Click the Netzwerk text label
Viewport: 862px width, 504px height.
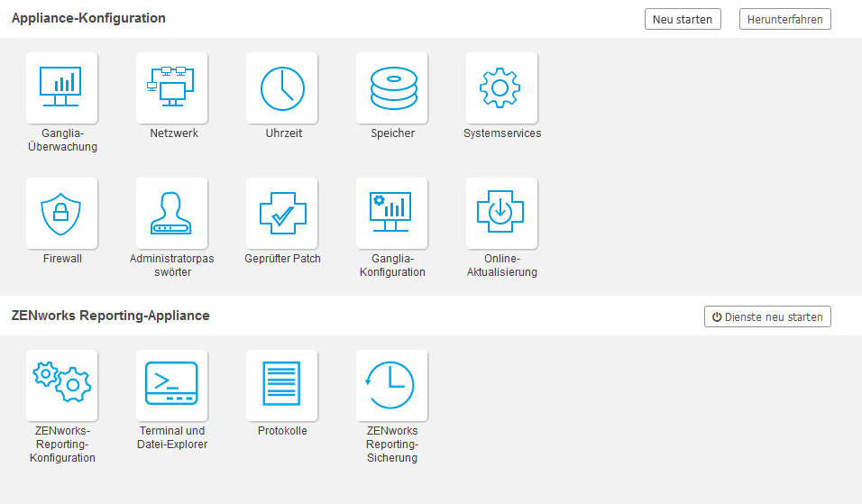click(174, 133)
